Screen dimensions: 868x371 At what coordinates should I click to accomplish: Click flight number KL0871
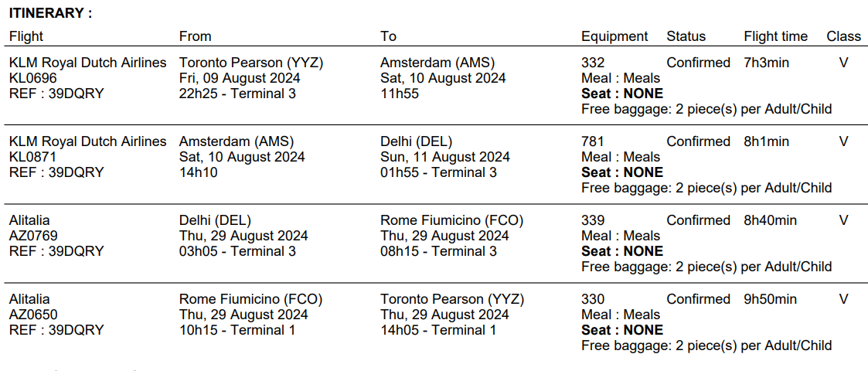pyautogui.click(x=33, y=157)
